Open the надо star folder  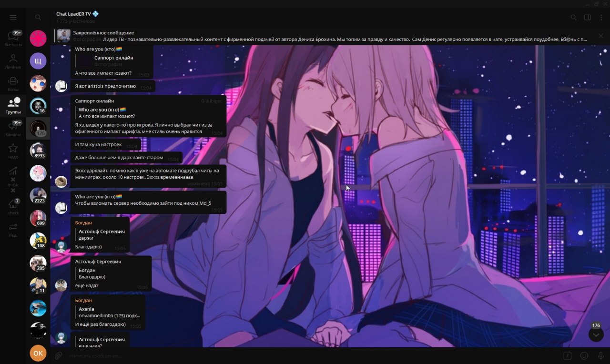click(13, 151)
